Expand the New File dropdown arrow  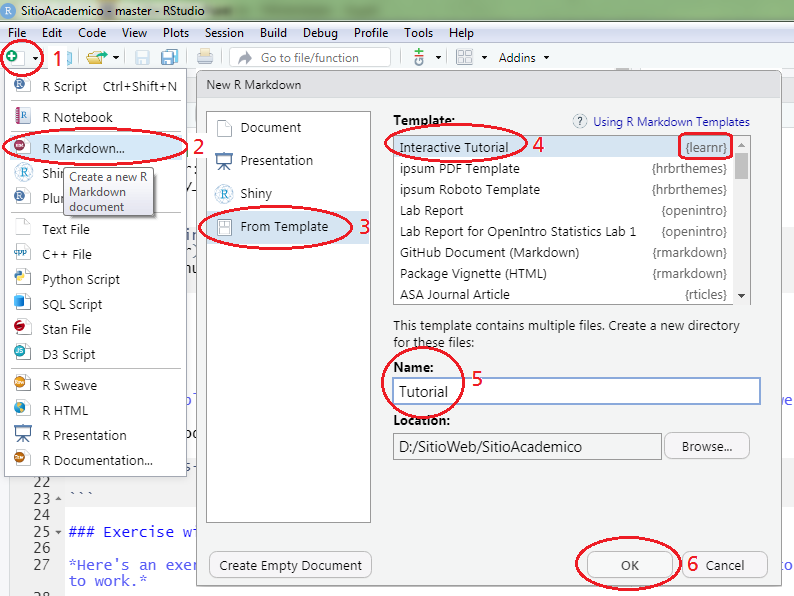[x=35, y=58]
